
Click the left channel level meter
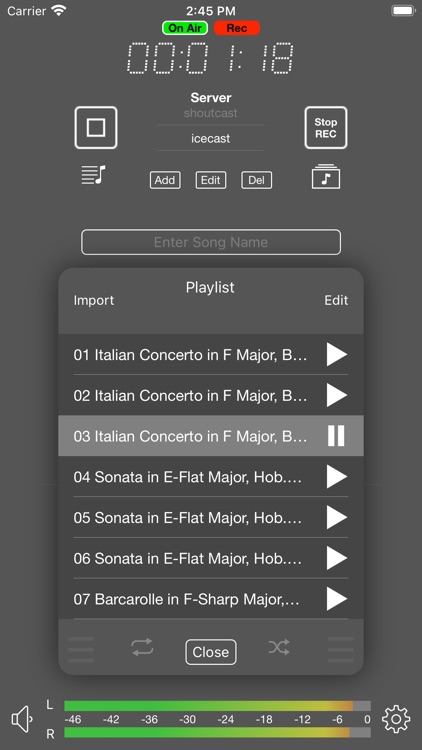pos(217,706)
